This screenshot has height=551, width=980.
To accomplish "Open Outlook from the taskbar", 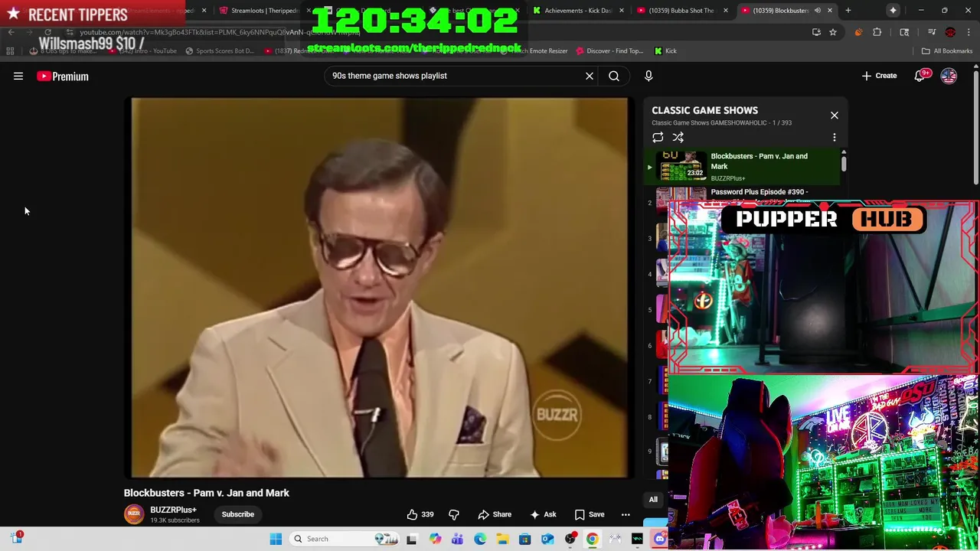I will 547,539.
